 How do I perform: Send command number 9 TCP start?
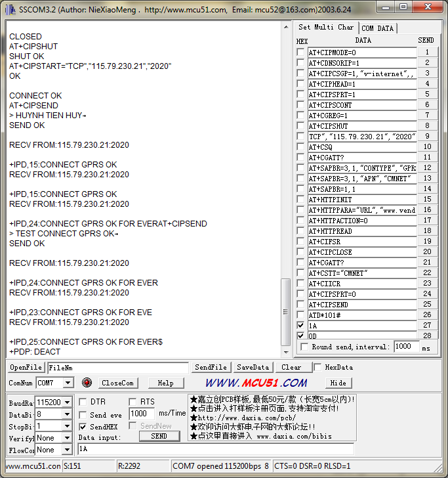(427, 137)
